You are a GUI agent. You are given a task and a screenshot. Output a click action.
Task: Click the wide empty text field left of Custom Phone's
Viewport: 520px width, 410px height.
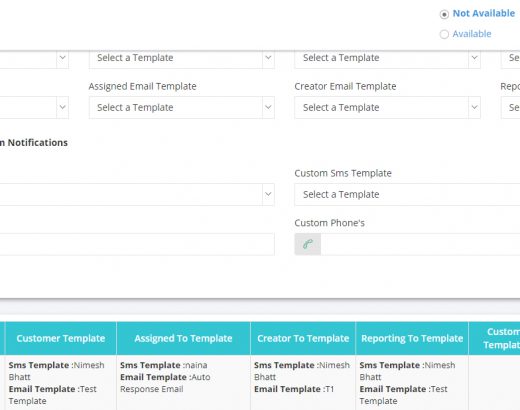click(x=137, y=244)
